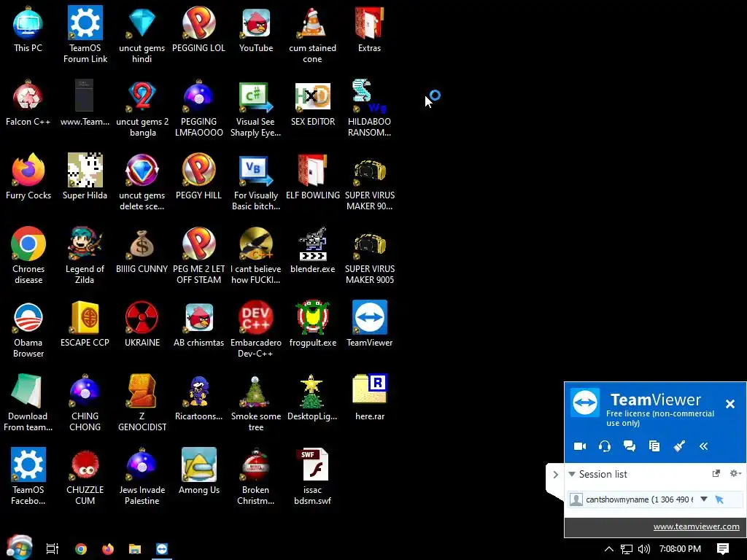Select the DesktopLig... tree icon
The image size is (747, 560).
coord(312,397)
